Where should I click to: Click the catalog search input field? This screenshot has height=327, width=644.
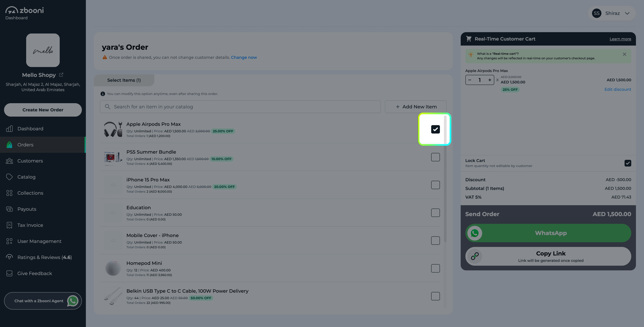tap(240, 107)
